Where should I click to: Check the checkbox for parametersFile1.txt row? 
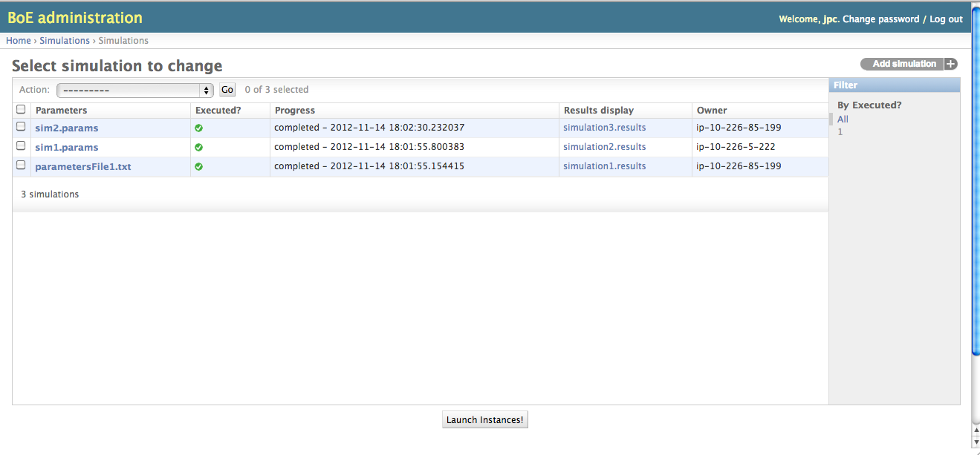[x=20, y=165]
